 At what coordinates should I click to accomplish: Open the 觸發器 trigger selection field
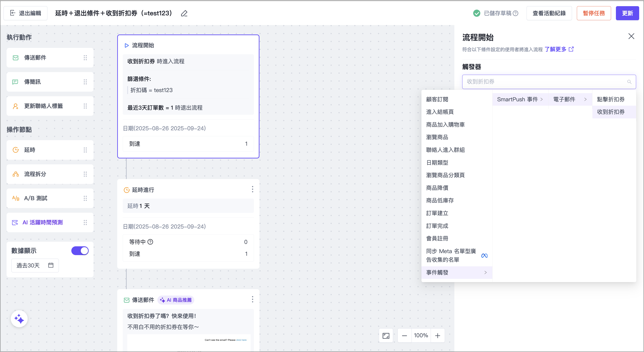pos(549,82)
